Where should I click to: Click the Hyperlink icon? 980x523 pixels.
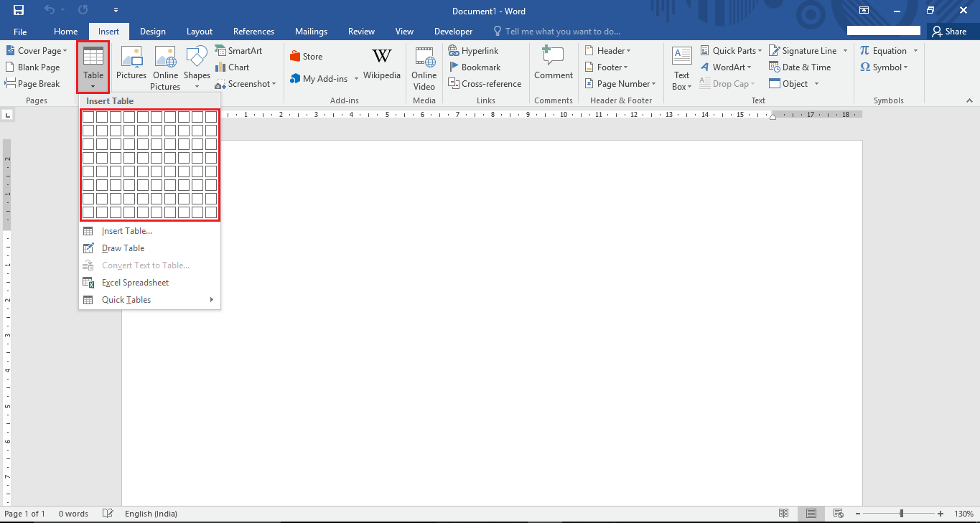[454, 51]
